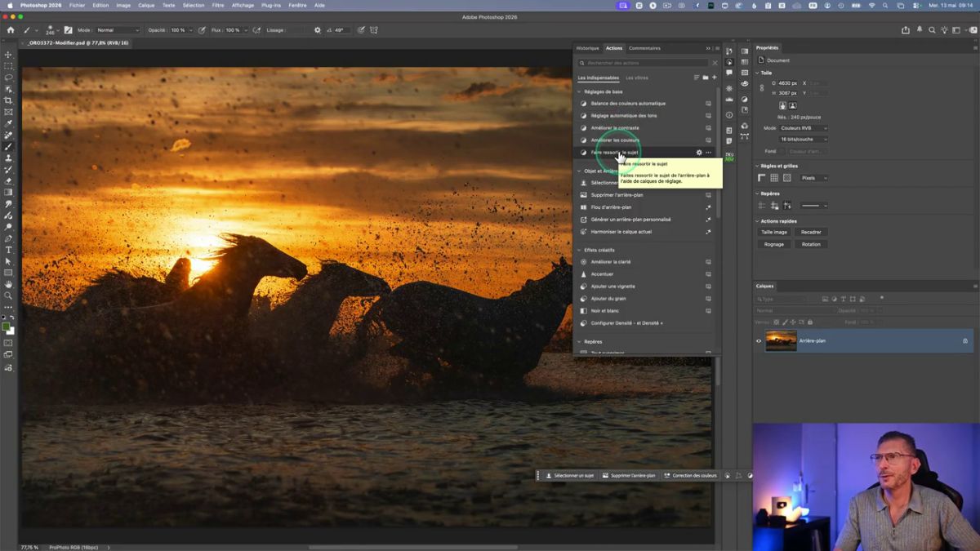
Task: Open Couleurs RVB mode dropdown
Action: [x=804, y=128]
